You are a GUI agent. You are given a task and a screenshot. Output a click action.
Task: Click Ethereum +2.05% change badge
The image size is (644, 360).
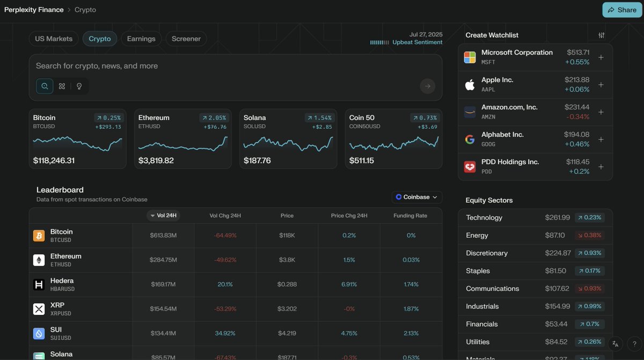coord(214,117)
